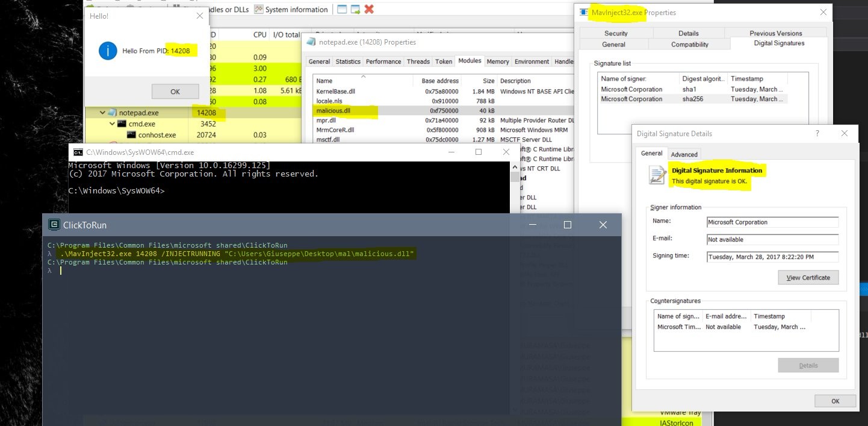Click the System information graph icon
This screenshot has width=868, height=426.
point(259,9)
